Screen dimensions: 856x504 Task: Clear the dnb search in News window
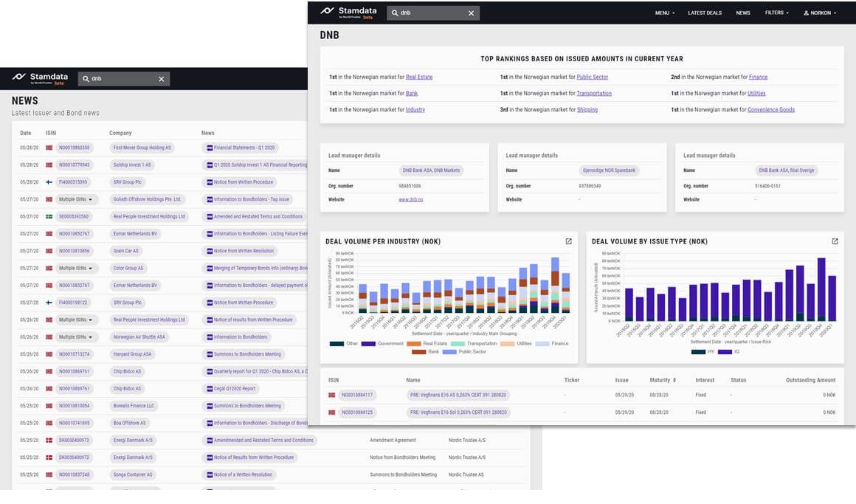(x=162, y=79)
